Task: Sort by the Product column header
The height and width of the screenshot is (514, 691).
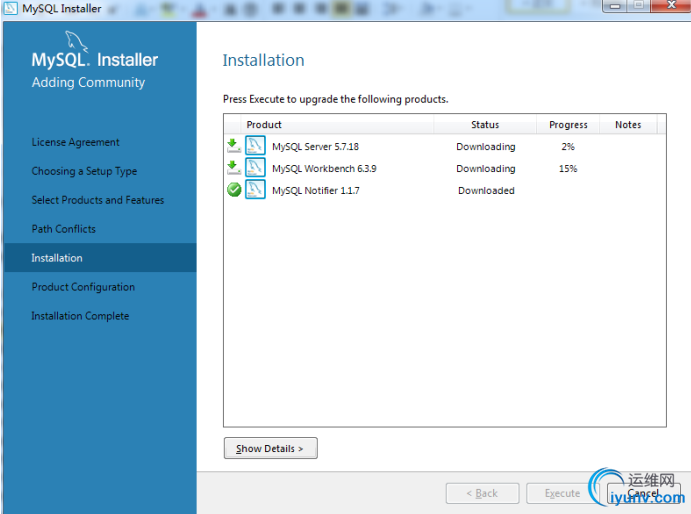Action: (337, 125)
